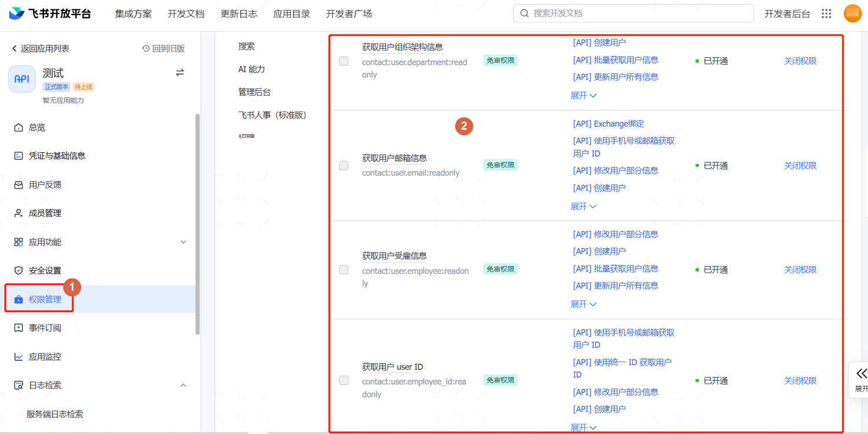Screen dimensions: 868x434
Task: Expand API list for 获取用户组织架构信息
Action: tap(583, 95)
